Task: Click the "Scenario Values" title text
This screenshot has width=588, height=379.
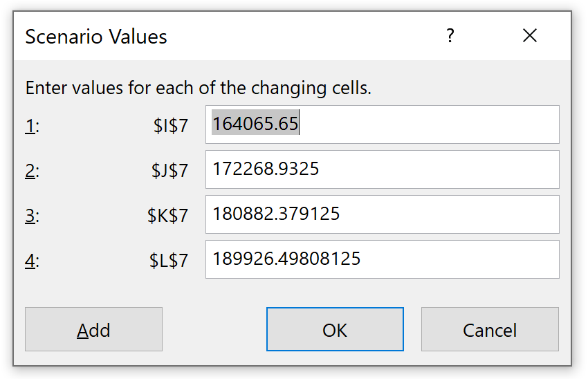Action: pyautogui.click(x=96, y=37)
